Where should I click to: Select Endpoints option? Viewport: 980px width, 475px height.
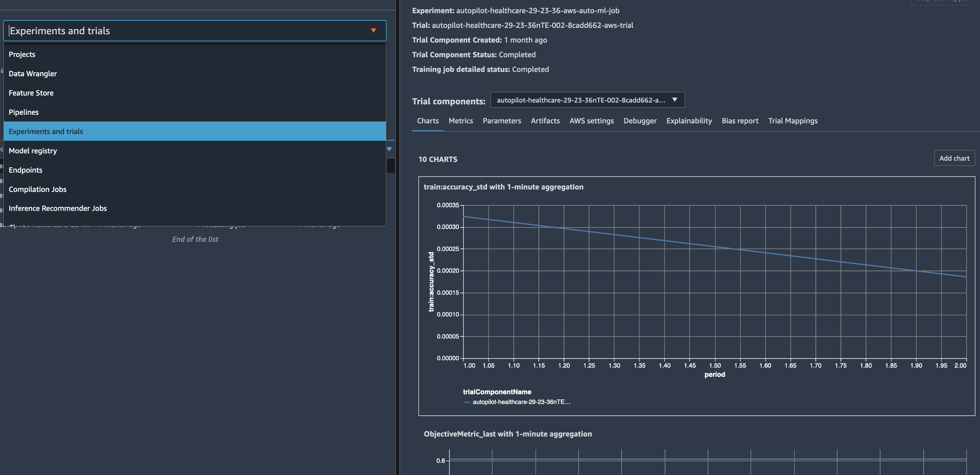tap(25, 170)
